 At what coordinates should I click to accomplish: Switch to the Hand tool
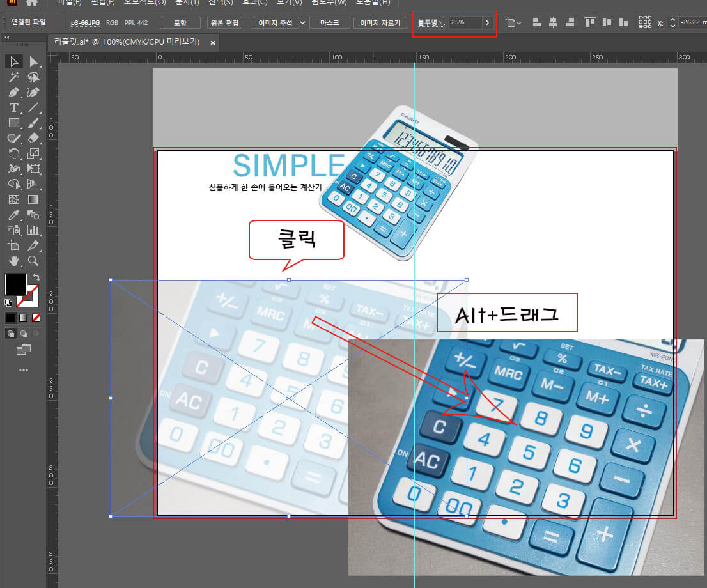pos(14,261)
